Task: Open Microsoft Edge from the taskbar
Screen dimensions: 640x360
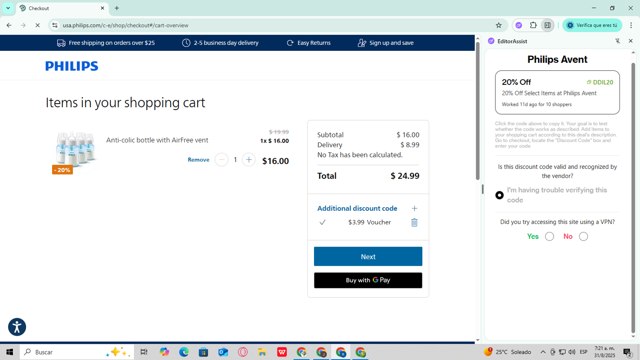Action: point(184,352)
